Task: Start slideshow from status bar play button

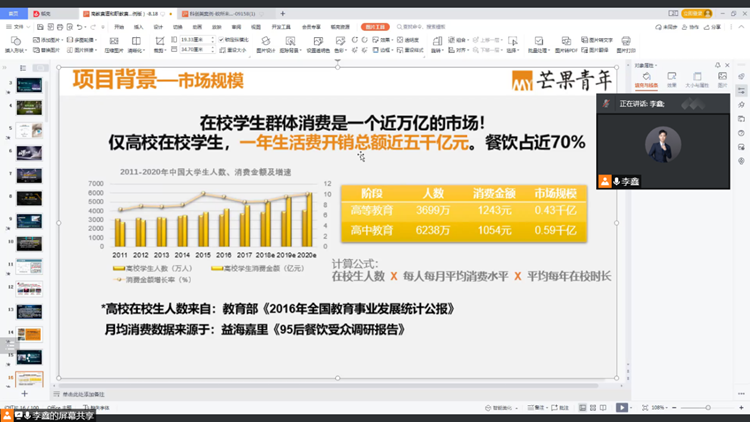Action: click(621, 408)
